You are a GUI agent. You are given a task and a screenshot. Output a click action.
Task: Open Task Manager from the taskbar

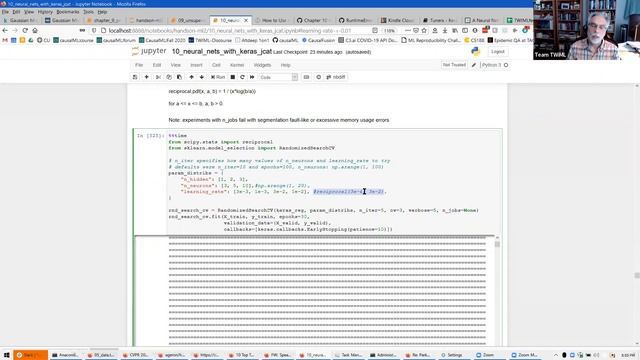pos(348,355)
